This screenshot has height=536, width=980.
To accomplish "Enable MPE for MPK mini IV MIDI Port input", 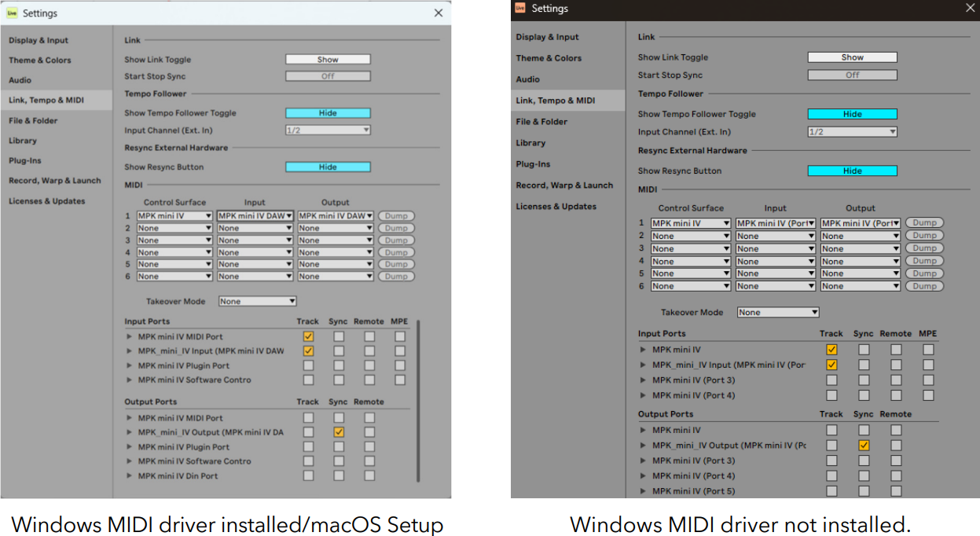I will [x=400, y=336].
